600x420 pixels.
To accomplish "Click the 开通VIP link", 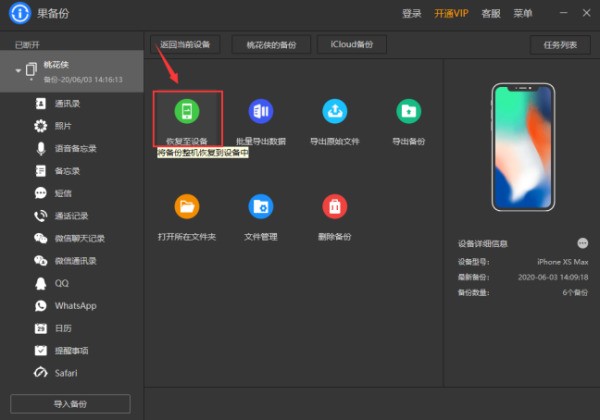I will (452, 14).
